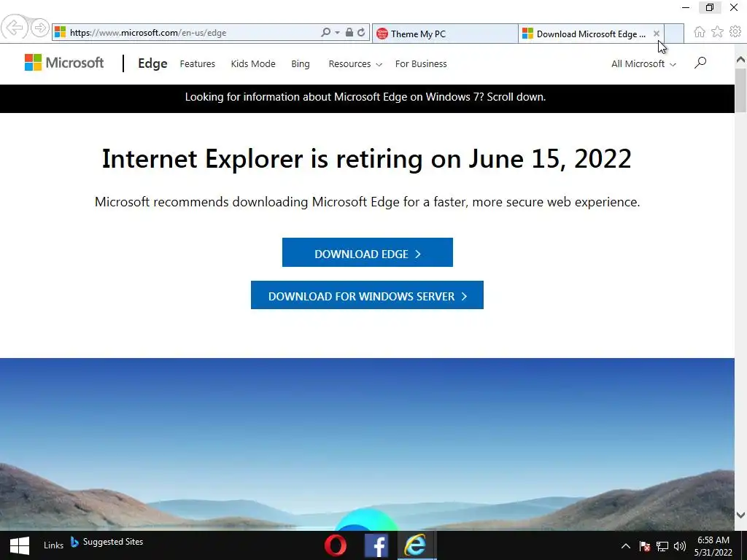Open Favorites star icon
747x560 pixels.
(x=717, y=32)
